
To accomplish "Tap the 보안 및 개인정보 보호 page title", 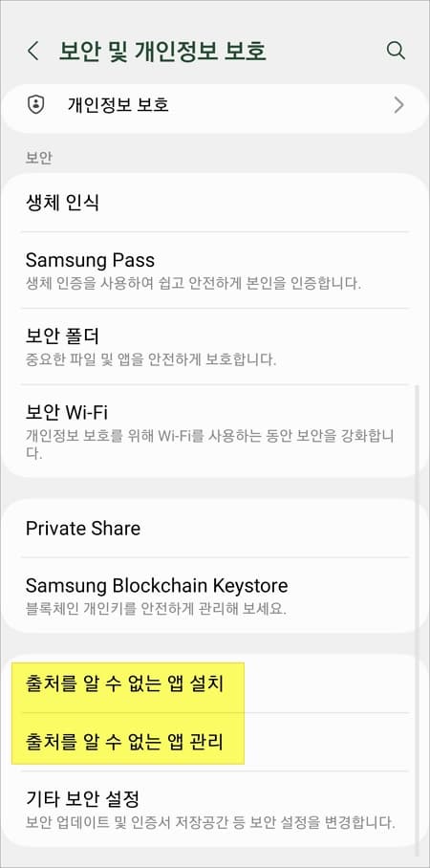I will (162, 51).
